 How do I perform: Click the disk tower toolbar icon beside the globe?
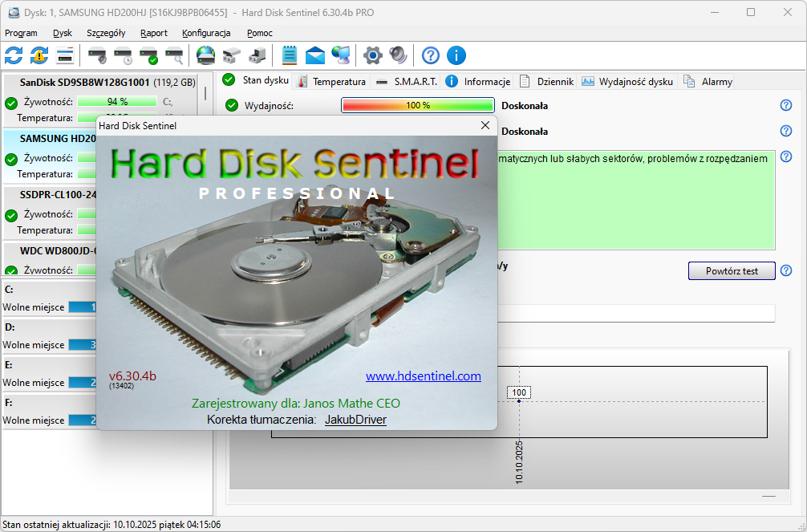232,55
